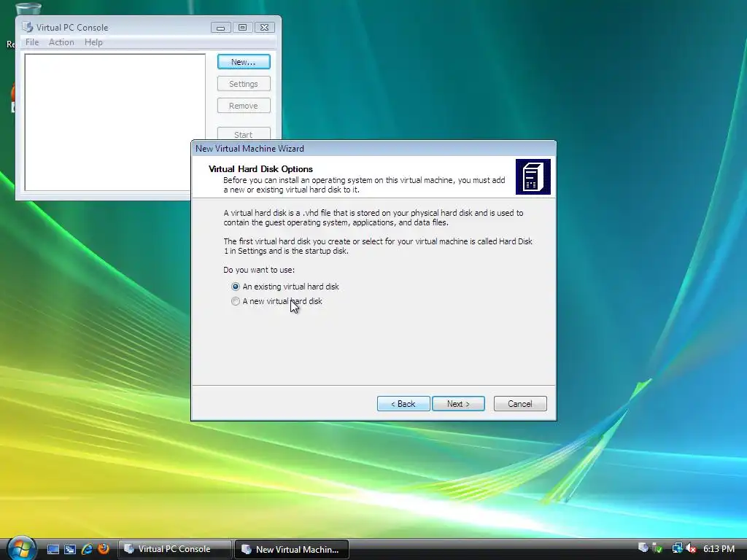Image resolution: width=747 pixels, height=560 pixels.
Task: Choose 'A new virtual hard disk' option
Action: [276, 301]
